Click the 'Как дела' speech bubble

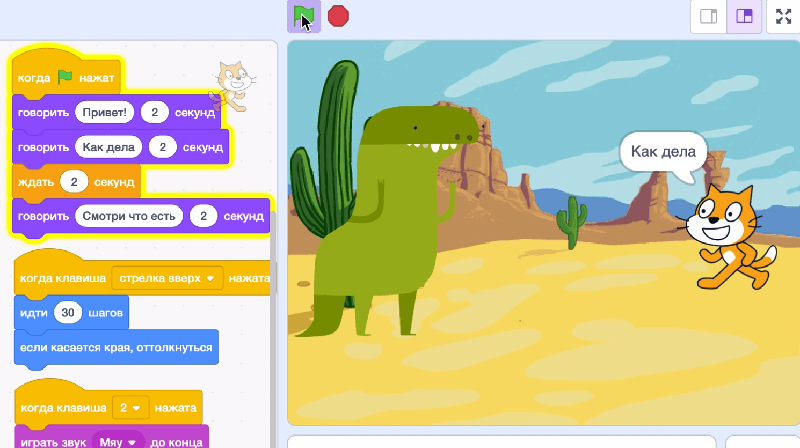click(663, 153)
